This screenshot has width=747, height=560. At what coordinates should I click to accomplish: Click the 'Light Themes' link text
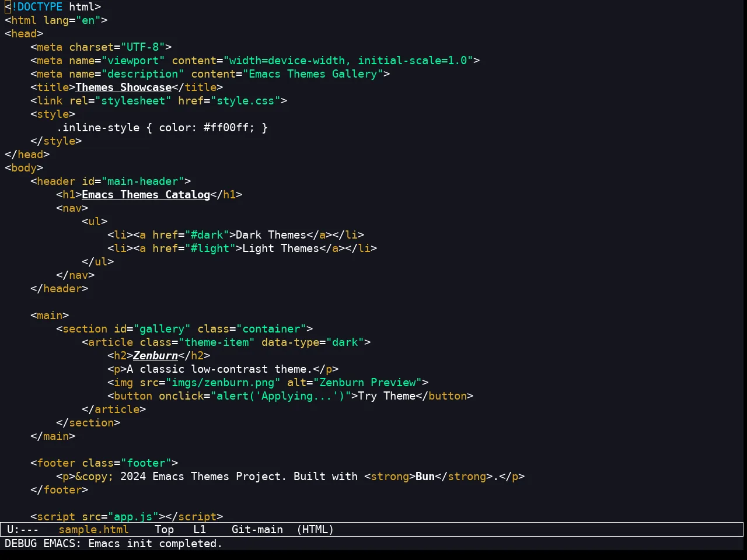pyautogui.click(x=281, y=249)
